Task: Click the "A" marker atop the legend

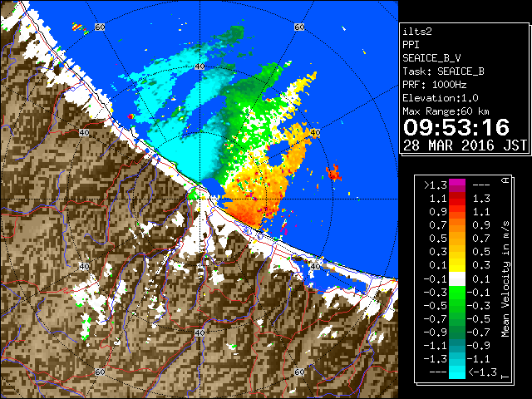Action: (x=505, y=180)
